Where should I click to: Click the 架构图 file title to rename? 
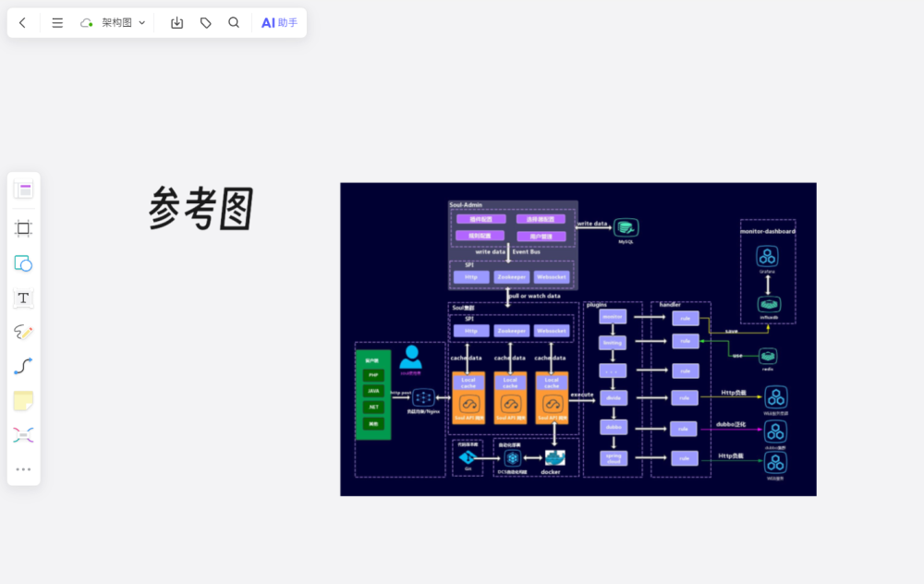[x=115, y=22]
